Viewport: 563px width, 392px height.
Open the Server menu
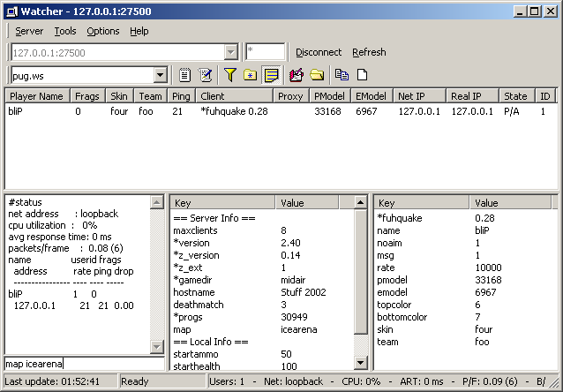click(29, 31)
